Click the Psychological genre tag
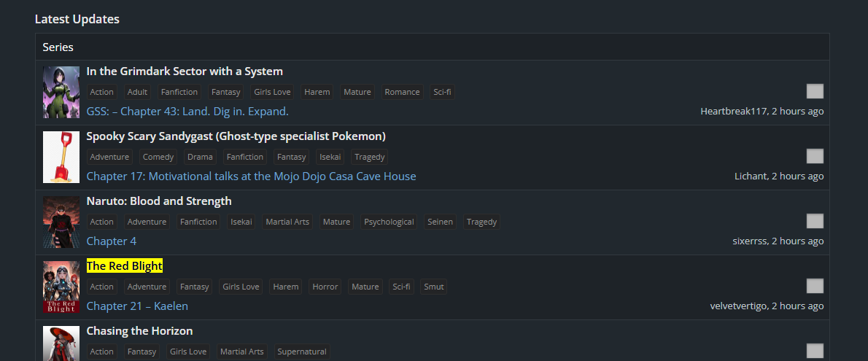 coord(389,222)
